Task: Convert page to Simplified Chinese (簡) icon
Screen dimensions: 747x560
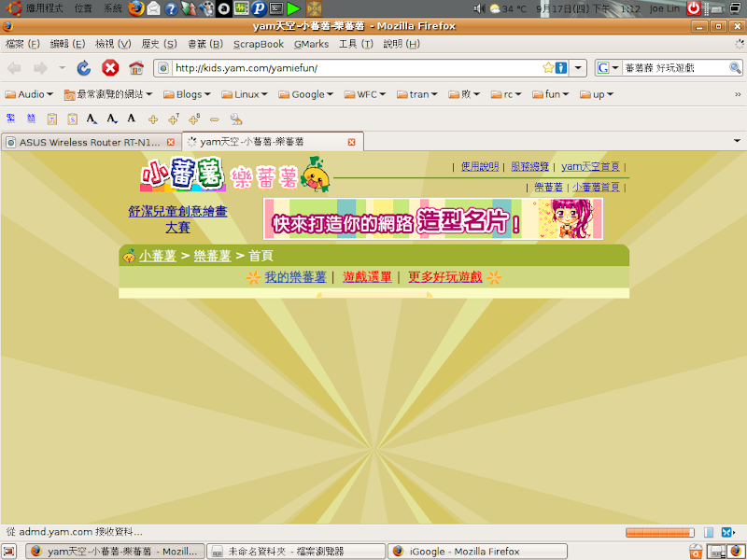Action: (31, 119)
